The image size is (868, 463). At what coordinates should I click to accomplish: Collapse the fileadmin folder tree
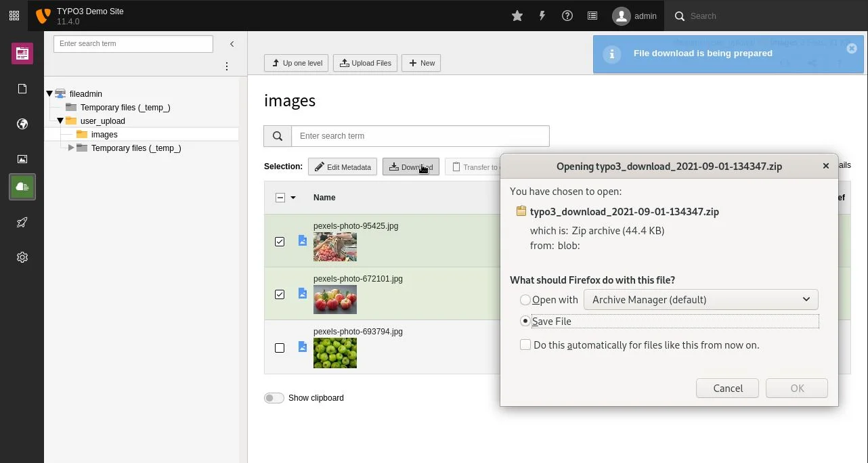[x=49, y=93]
